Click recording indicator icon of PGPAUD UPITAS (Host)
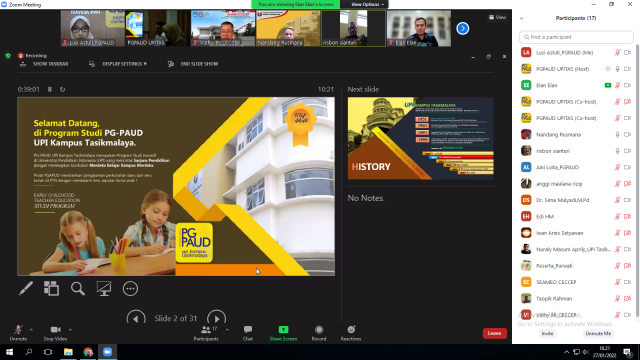Viewport: 640px width, 360px height. 608,69
